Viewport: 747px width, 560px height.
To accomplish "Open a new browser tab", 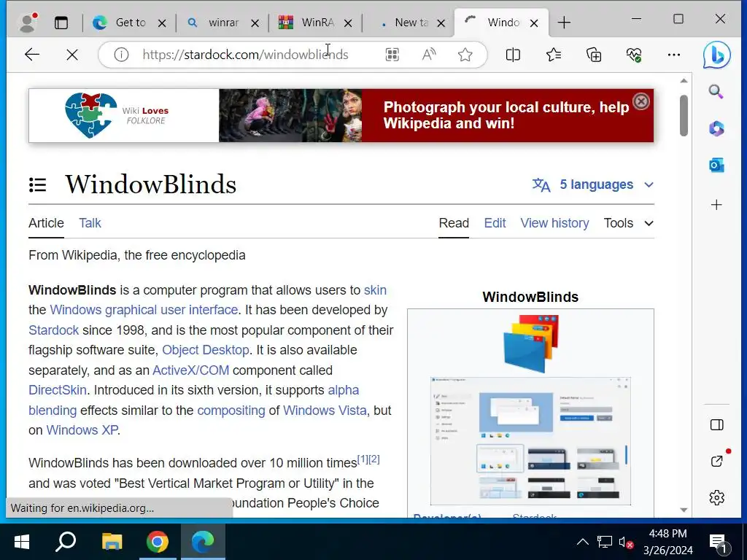I will pyautogui.click(x=564, y=23).
